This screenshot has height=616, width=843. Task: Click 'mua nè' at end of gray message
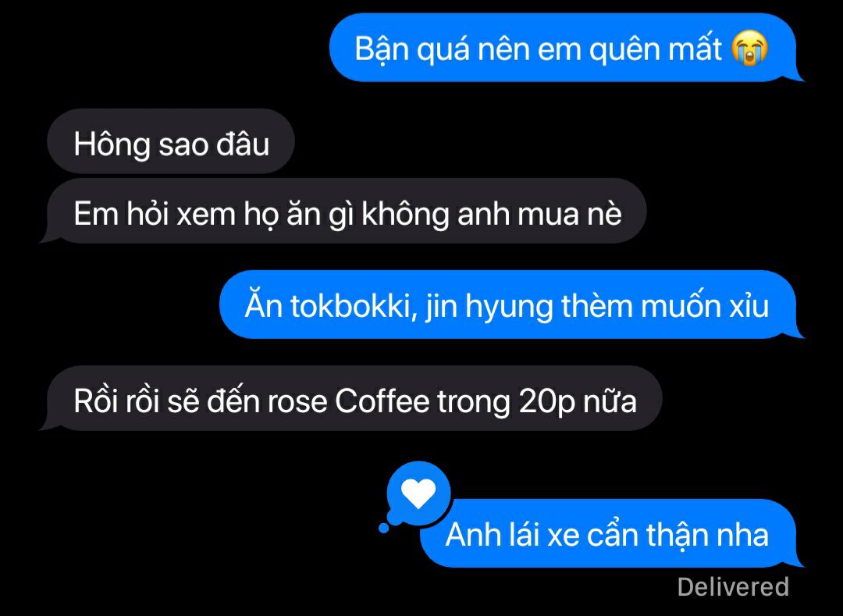[x=570, y=214]
